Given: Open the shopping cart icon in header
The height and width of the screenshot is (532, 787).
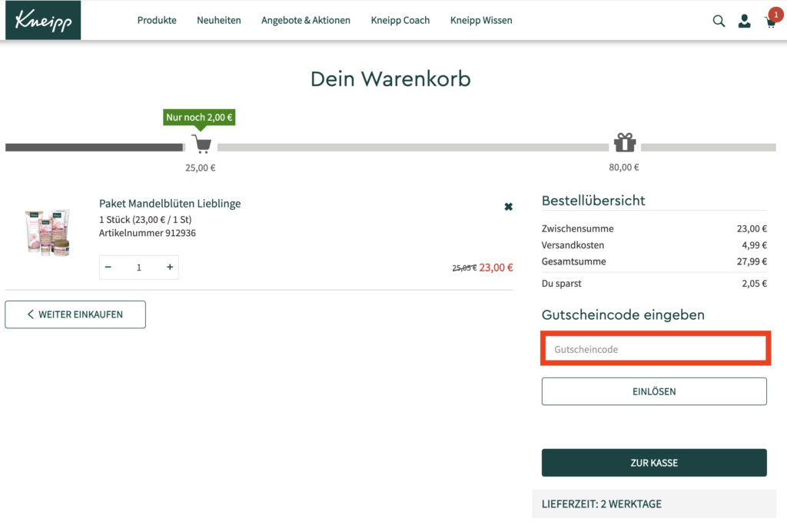Looking at the screenshot, I should point(770,22).
